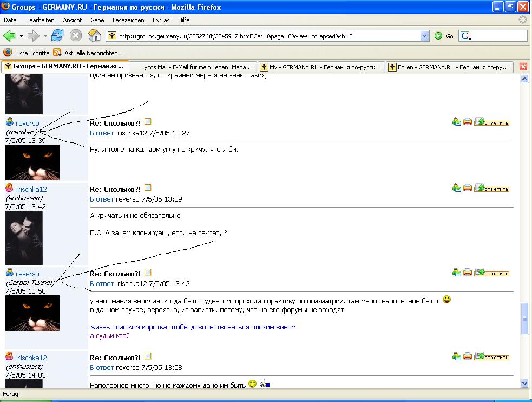Click the green Back arrow button
532x402 pixels.
(9, 36)
